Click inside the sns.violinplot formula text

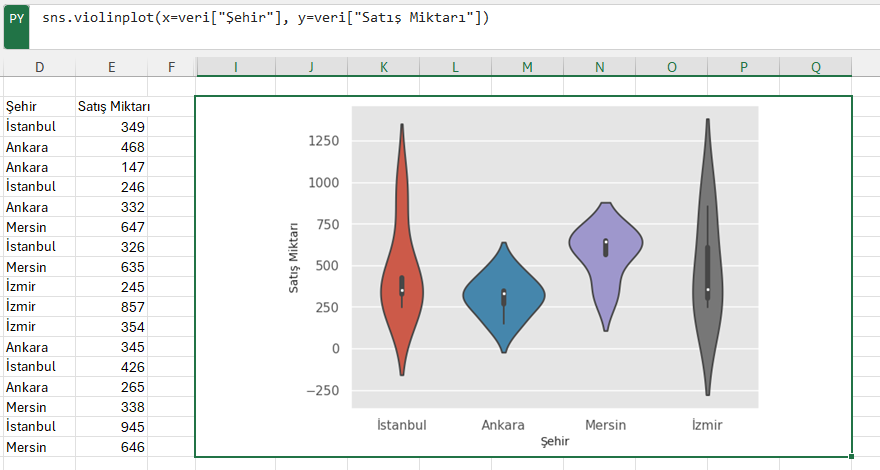click(265, 17)
